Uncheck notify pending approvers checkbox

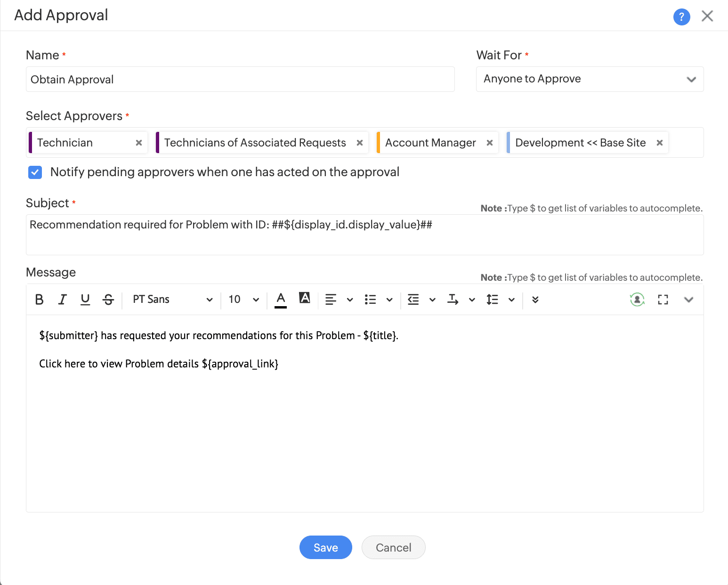click(35, 172)
